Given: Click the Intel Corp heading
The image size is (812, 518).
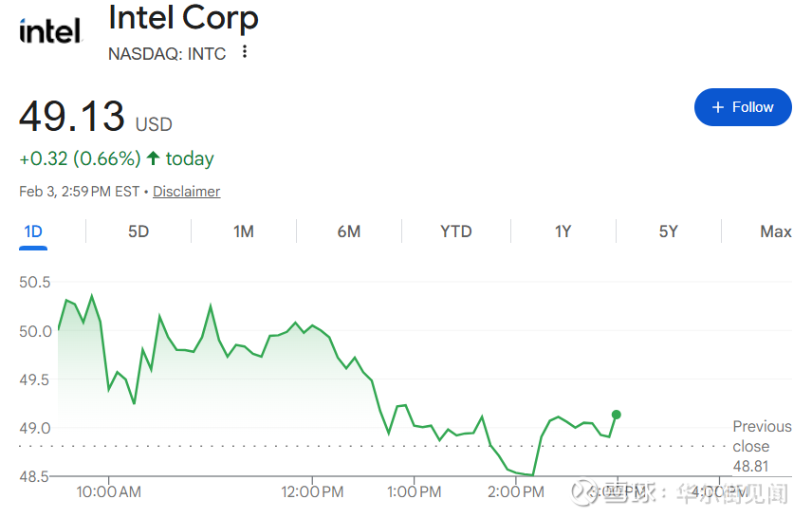Looking at the screenshot, I should [183, 18].
